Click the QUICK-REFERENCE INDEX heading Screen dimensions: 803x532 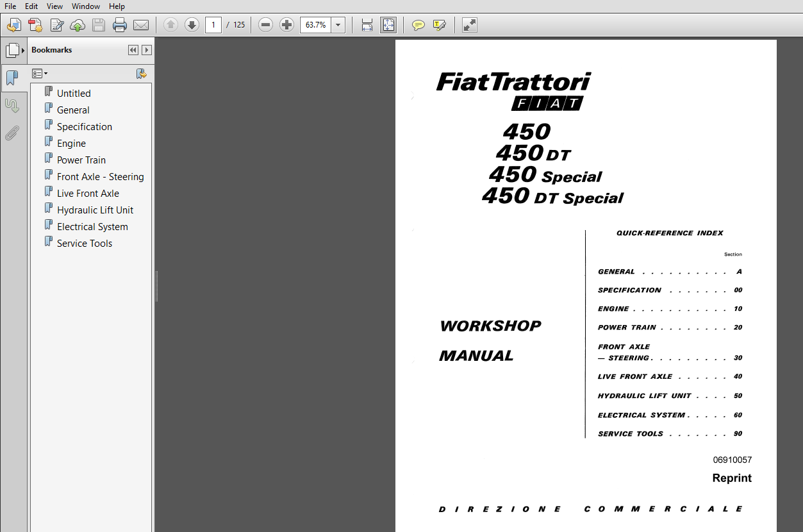coord(670,233)
